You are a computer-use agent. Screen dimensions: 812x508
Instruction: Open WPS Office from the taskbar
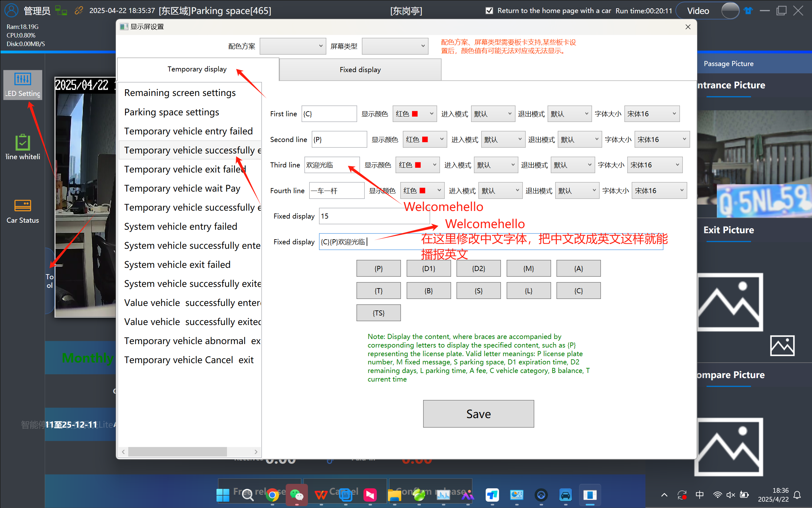pos(321,495)
